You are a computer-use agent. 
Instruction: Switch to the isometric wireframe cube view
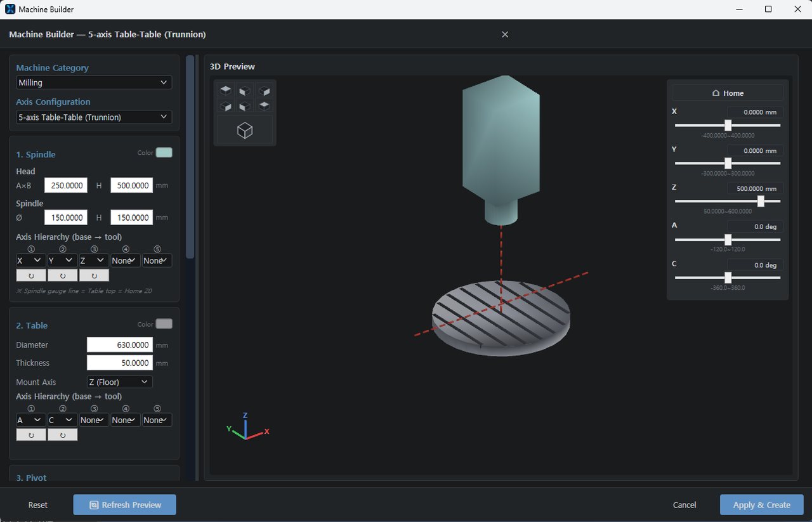coord(245,130)
